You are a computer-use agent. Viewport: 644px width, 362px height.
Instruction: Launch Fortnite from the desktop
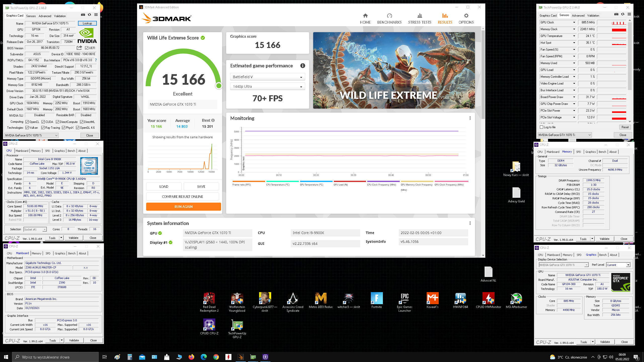pyautogui.click(x=377, y=301)
